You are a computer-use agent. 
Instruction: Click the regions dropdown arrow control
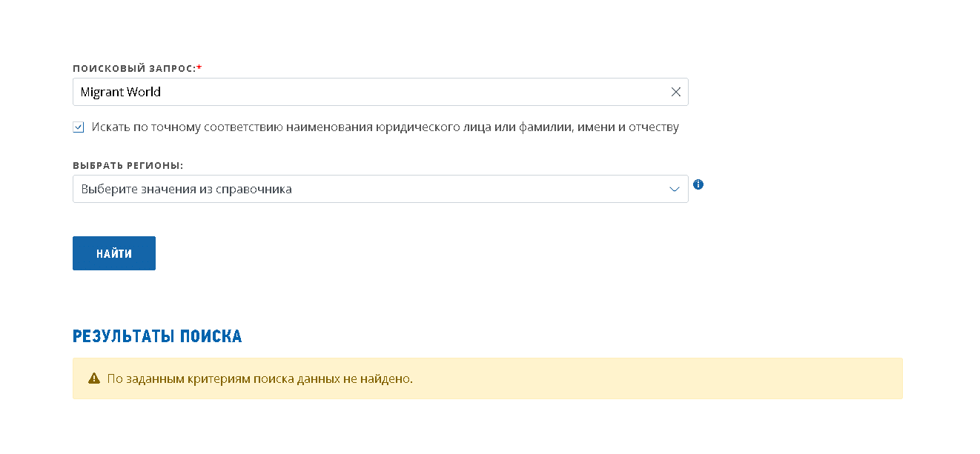tap(674, 189)
